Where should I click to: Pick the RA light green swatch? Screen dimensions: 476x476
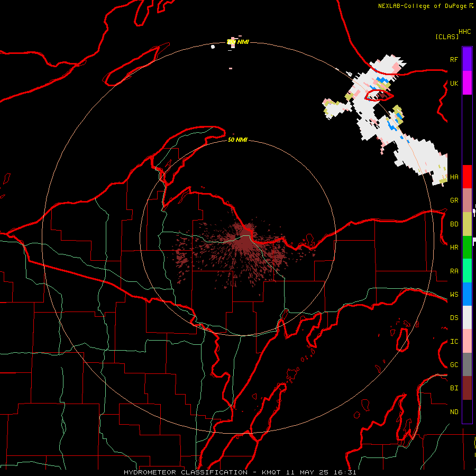467,271
